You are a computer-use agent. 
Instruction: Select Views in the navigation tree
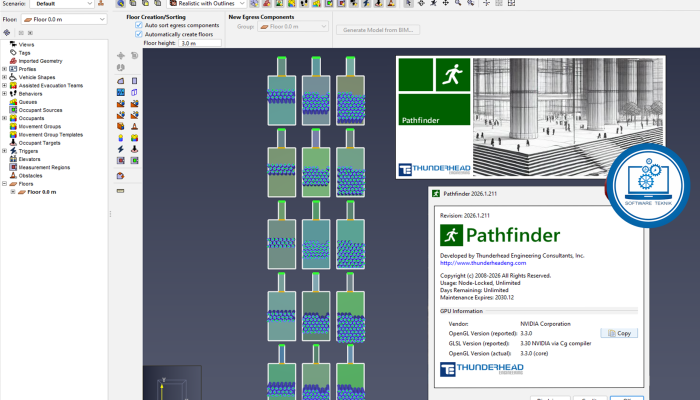(x=26, y=45)
